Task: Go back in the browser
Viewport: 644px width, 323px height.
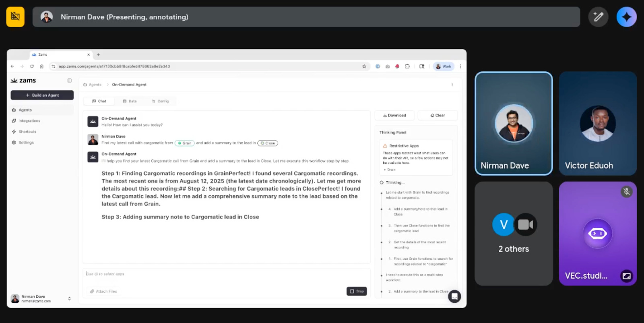Action: (x=12, y=66)
